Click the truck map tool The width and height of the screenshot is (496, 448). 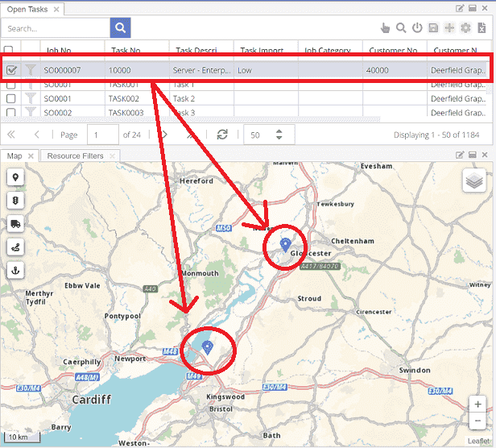15,224
